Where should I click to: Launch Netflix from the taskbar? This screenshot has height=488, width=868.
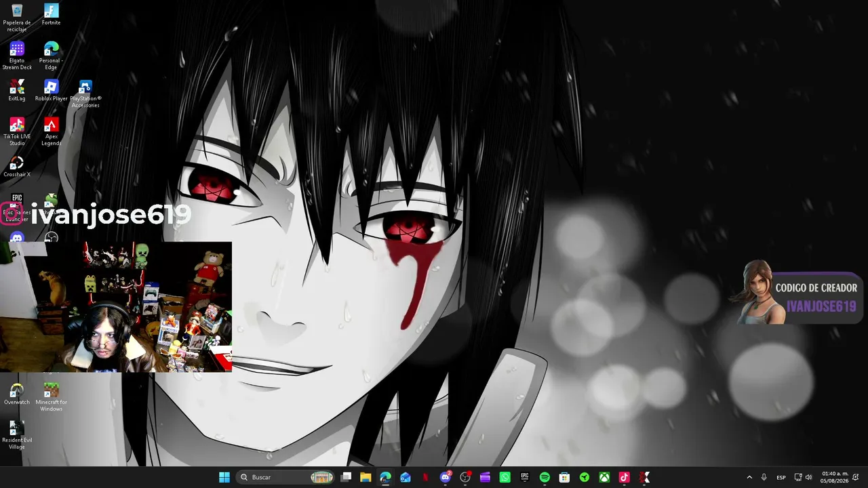pos(425,477)
